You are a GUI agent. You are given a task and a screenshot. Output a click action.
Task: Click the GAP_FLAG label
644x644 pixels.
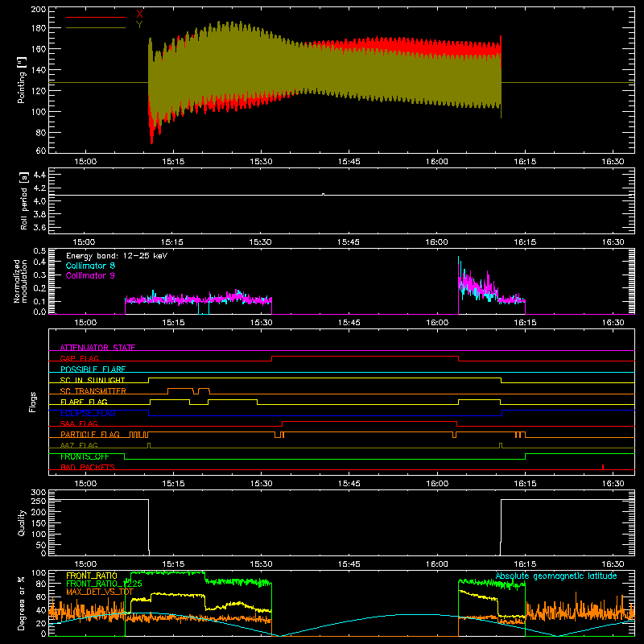pyautogui.click(x=79, y=358)
